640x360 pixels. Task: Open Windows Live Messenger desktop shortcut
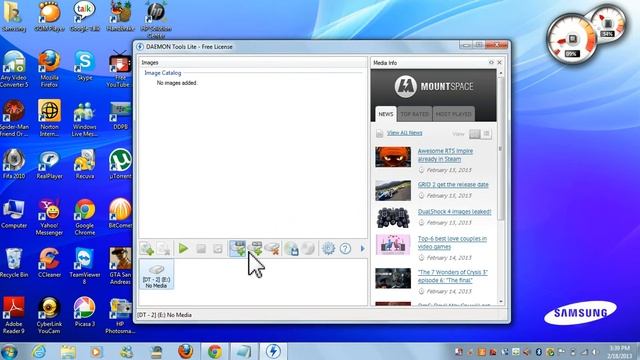point(84,118)
